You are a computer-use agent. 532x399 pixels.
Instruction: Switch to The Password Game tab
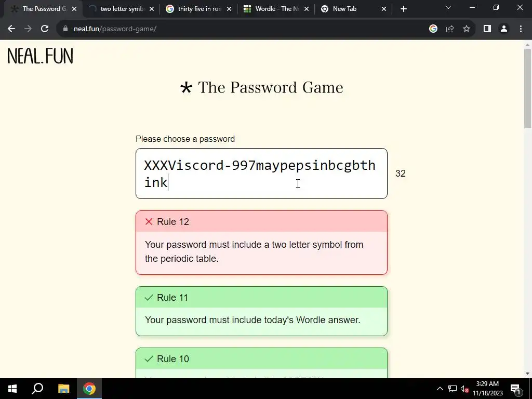point(41,9)
